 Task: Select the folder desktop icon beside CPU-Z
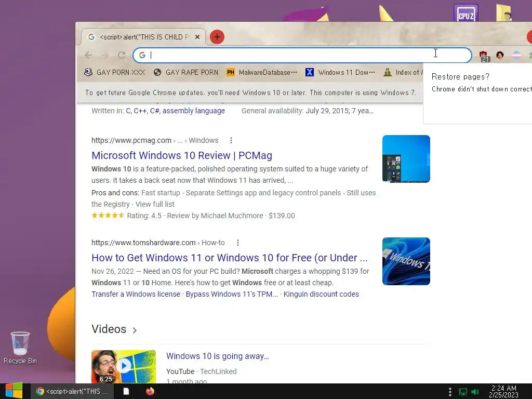pyautogui.click(x=504, y=13)
